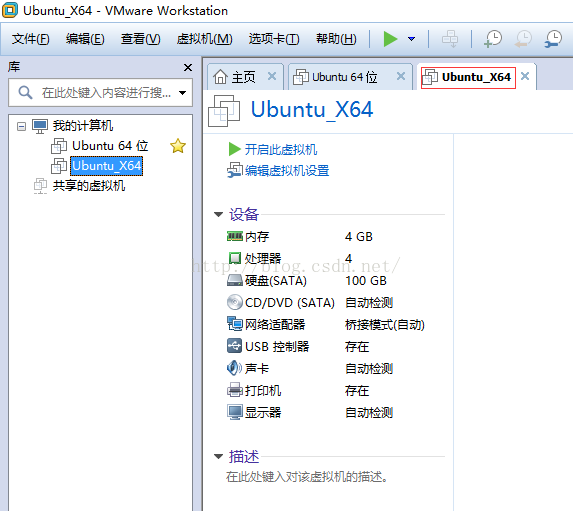
Task: Click the VM description text field
Action: coord(307,477)
